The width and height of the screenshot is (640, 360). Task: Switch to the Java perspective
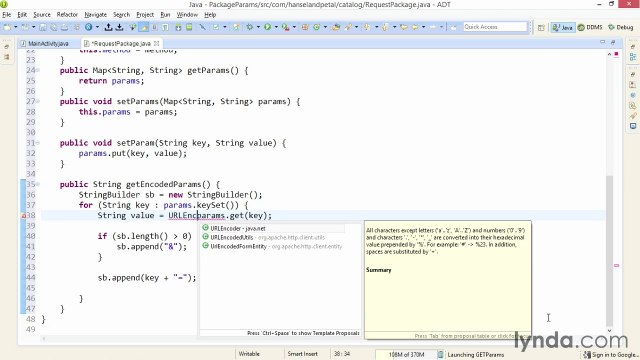563,27
